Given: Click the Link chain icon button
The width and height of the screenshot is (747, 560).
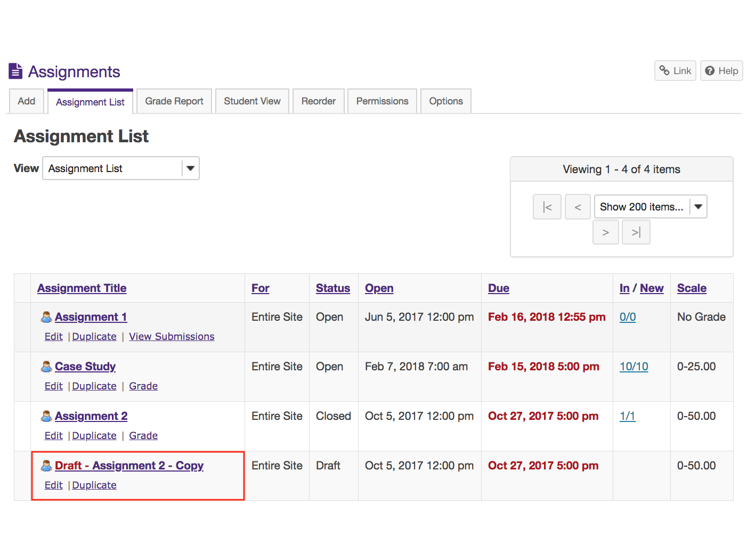Looking at the screenshot, I should pos(675,71).
